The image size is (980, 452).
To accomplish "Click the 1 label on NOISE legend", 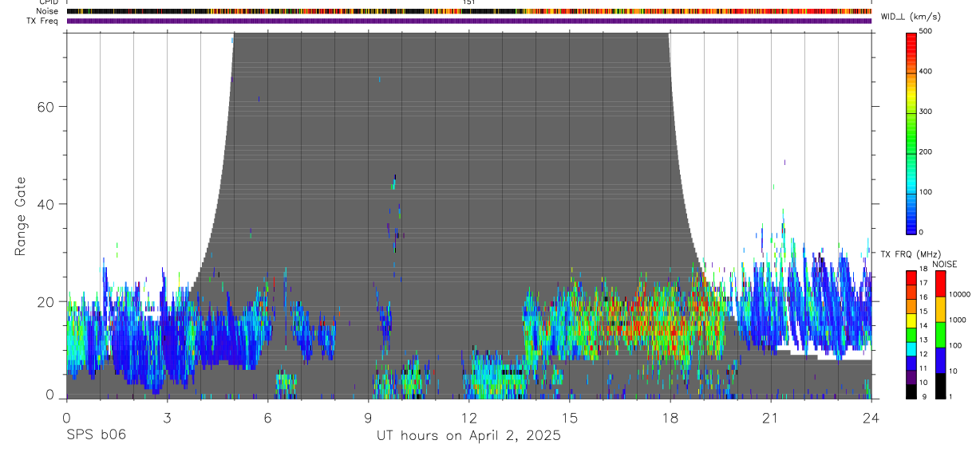I will click(950, 397).
